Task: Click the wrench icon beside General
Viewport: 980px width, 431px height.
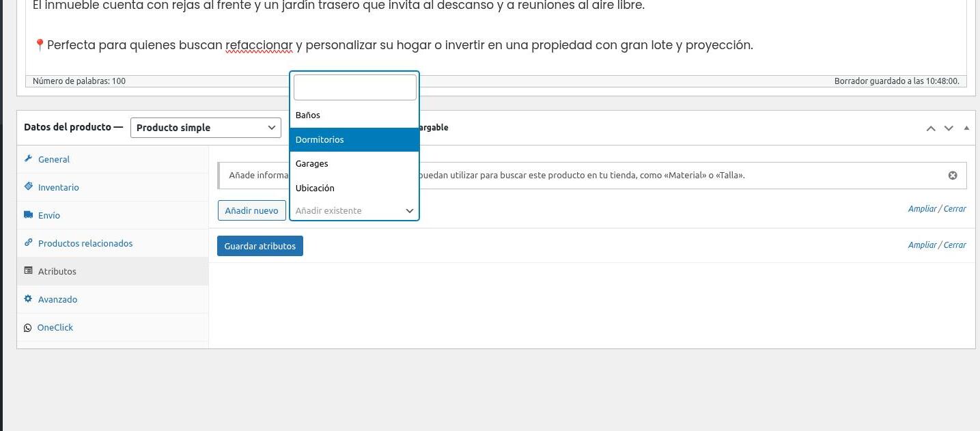Action: 28,159
